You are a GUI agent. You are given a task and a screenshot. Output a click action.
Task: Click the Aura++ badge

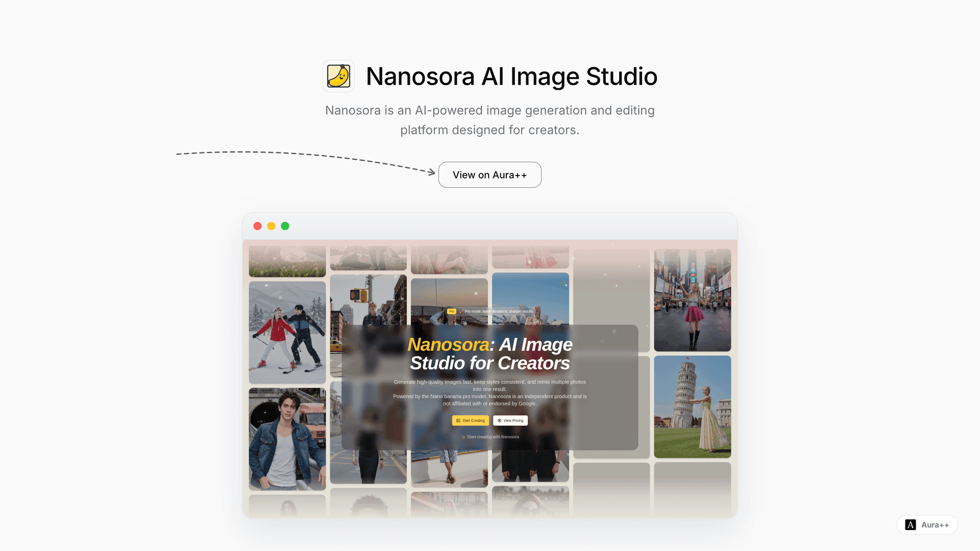[927, 524]
